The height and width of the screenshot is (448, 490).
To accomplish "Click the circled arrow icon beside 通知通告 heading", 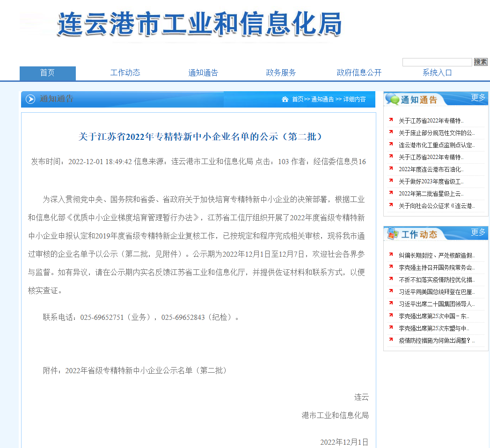I will 30,99.
